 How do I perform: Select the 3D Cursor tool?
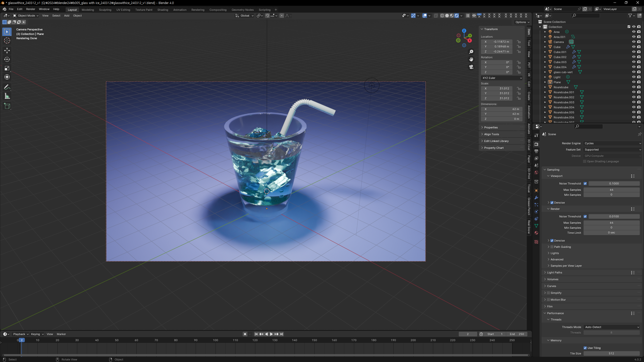click(x=7, y=40)
